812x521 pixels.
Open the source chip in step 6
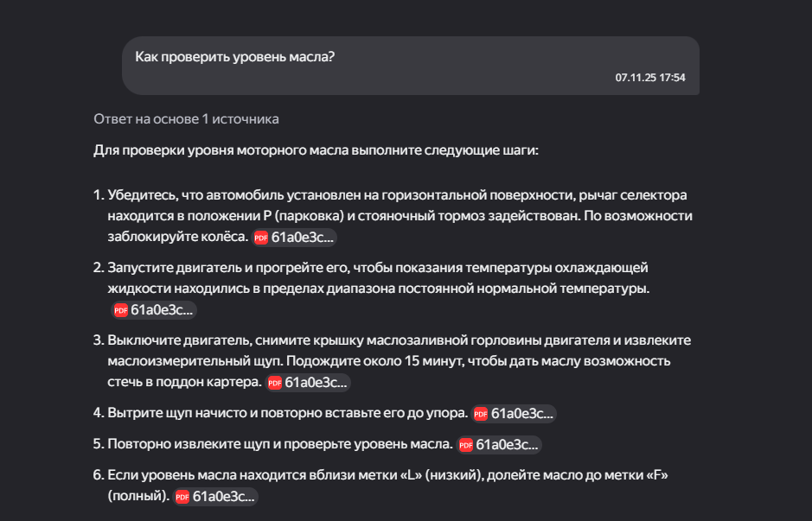218,497
